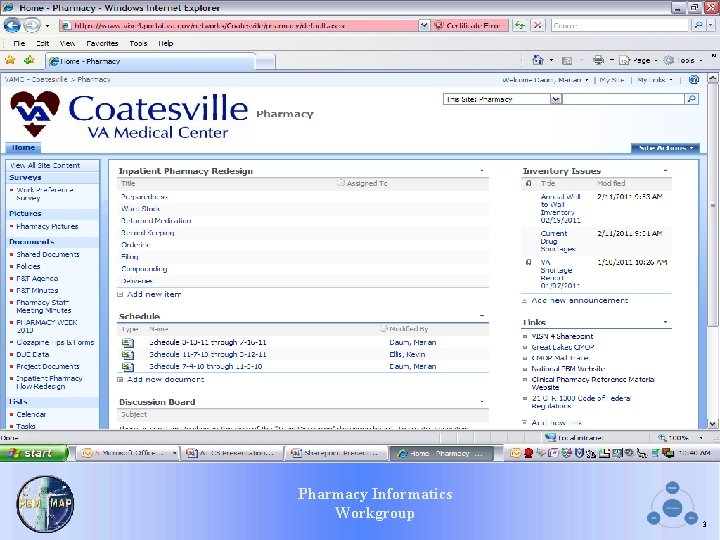The image size is (720, 540).
Task: Click the zoom level magnifier in status bar
Action: pos(662,438)
